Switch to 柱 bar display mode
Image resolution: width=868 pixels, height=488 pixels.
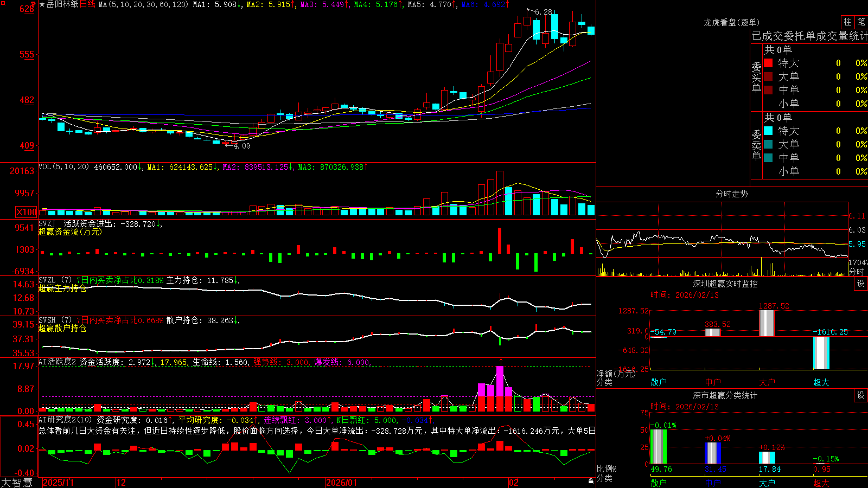point(847,22)
